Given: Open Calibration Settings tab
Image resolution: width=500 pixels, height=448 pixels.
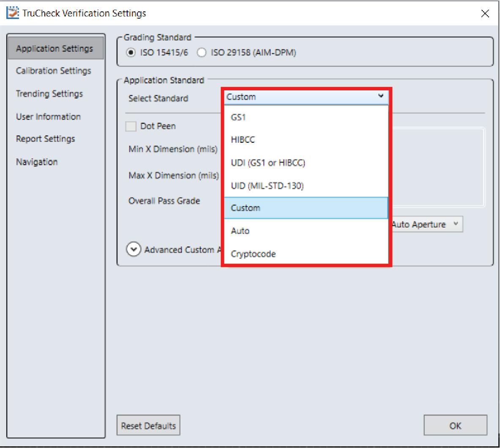Looking at the screenshot, I should pyautogui.click(x=54, y=71).
